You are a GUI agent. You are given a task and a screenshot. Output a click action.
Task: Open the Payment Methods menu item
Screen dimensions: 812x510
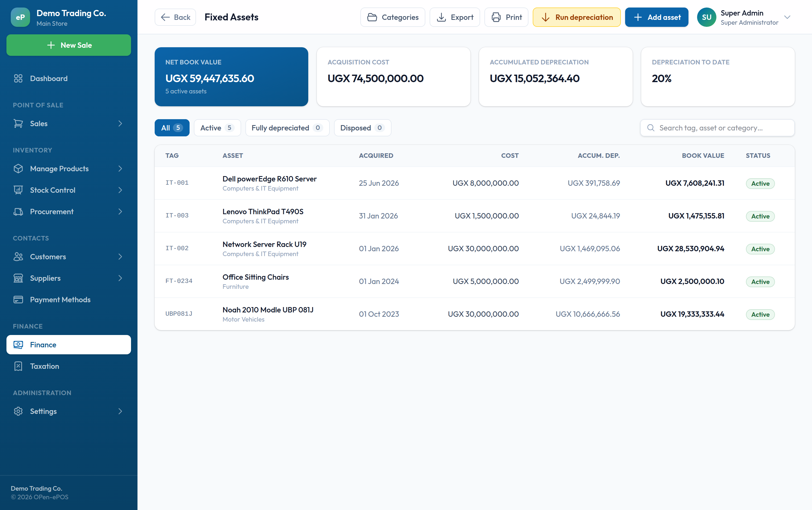coord(69,300)
